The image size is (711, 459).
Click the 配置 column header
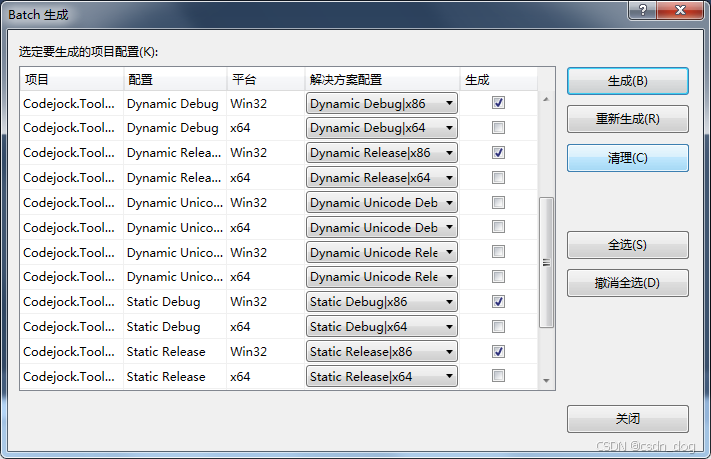175,79
